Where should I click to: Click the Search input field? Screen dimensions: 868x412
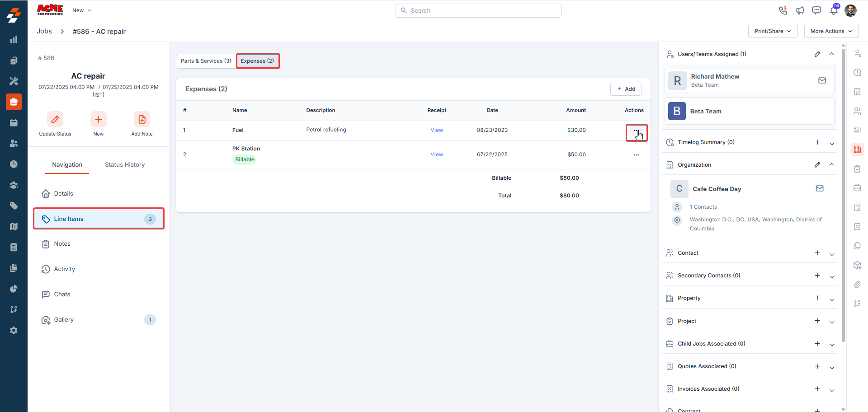(x=478, y=10)
